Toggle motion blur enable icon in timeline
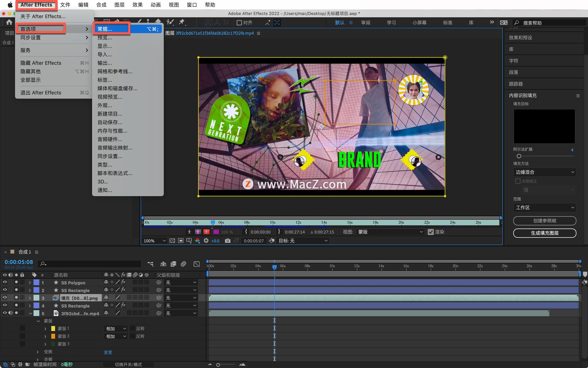 click(x=183, y=264)
